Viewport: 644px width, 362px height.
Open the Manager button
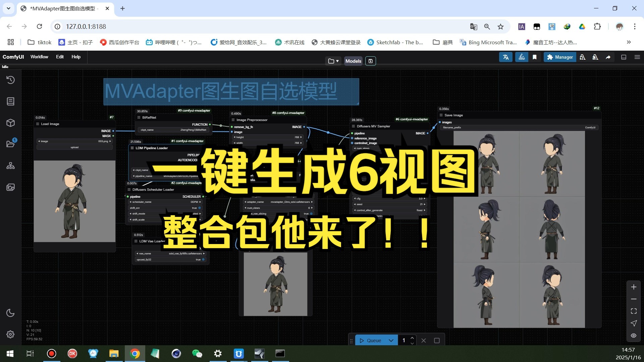tap(560, 57)
